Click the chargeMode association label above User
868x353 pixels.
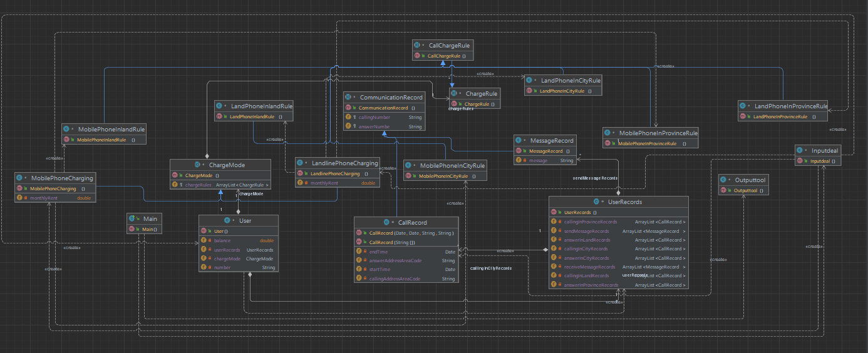tap(252, 194)
